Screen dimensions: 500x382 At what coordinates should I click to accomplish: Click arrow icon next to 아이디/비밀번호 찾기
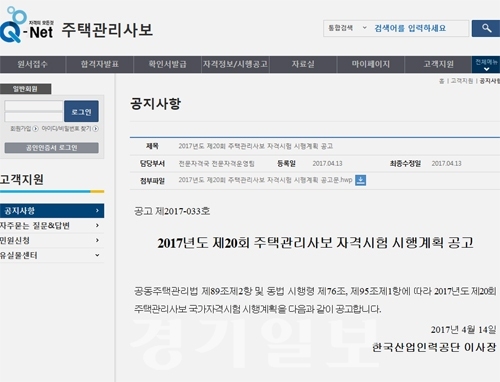coord(96,129)
